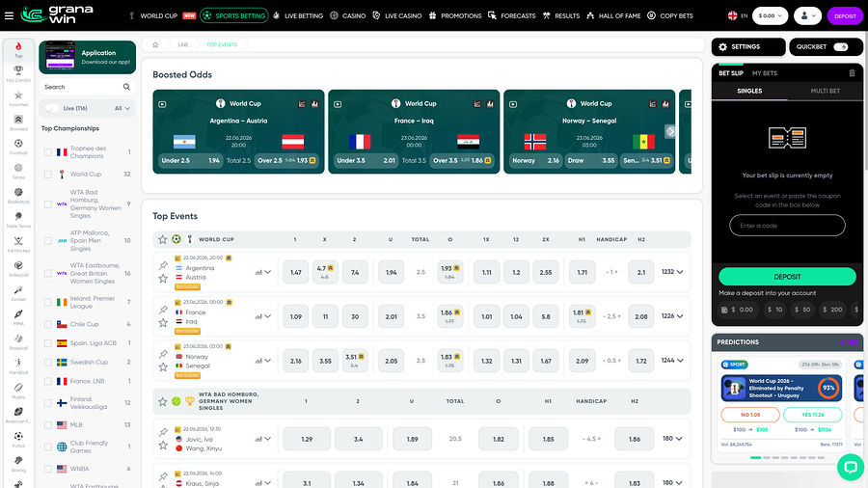Show next boosted odds card arrow
Viewport: 868px width, 488px height.
(671, 132)
